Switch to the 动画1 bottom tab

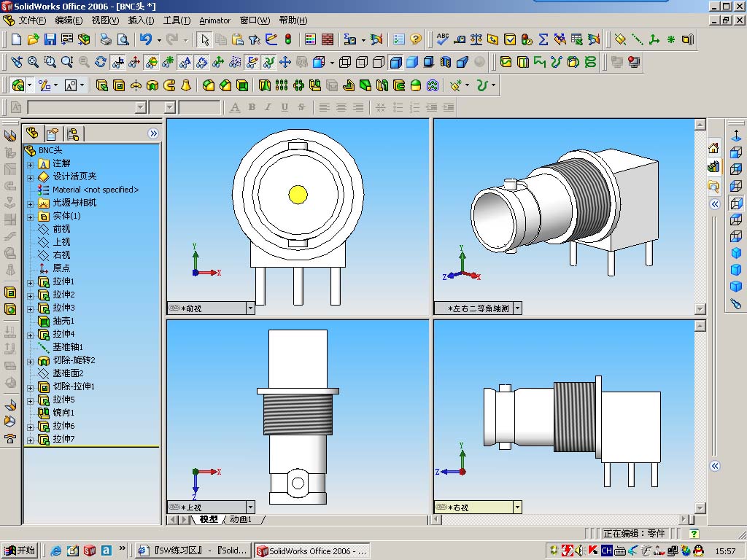241,519
